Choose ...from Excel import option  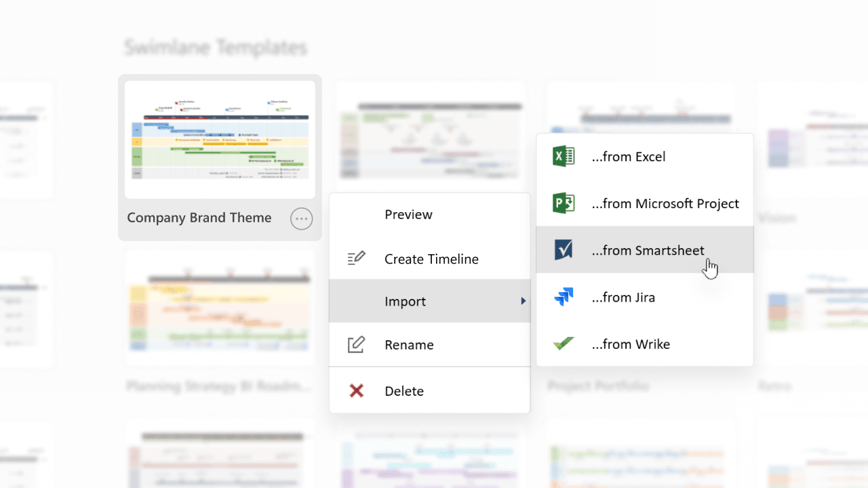645,157
